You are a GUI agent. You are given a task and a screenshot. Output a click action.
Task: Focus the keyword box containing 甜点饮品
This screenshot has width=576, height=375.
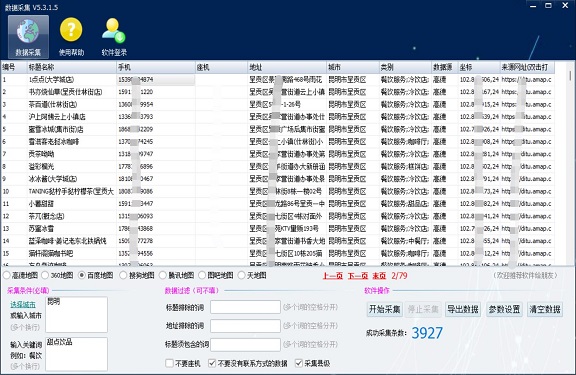click(76, 354)
